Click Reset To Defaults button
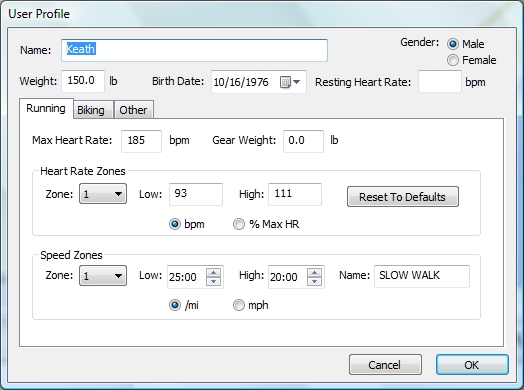Viewport: 524px width, 390px height. coord(403,197)
